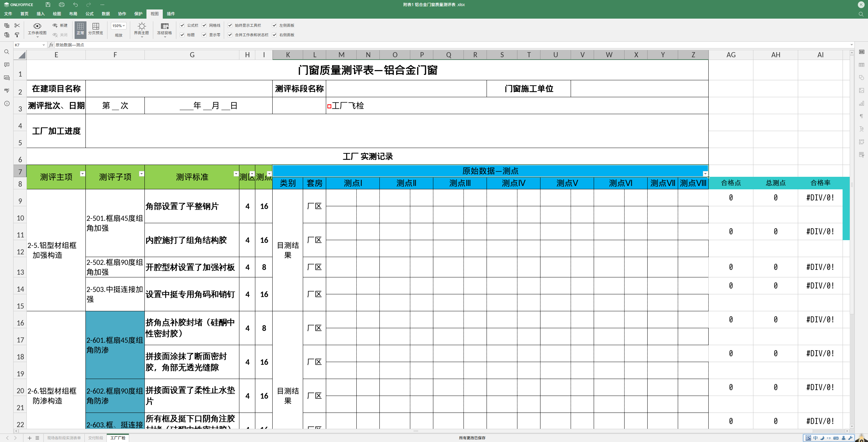Open filter dropdown on 测评主项 header
Screen dimensions: 868x442
pos(82,174)
